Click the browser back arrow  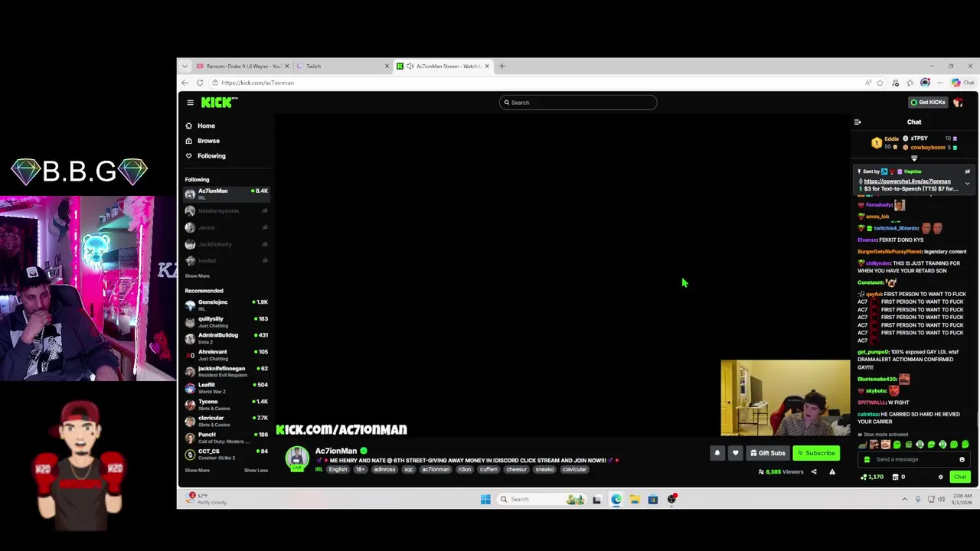click(185, 83)
